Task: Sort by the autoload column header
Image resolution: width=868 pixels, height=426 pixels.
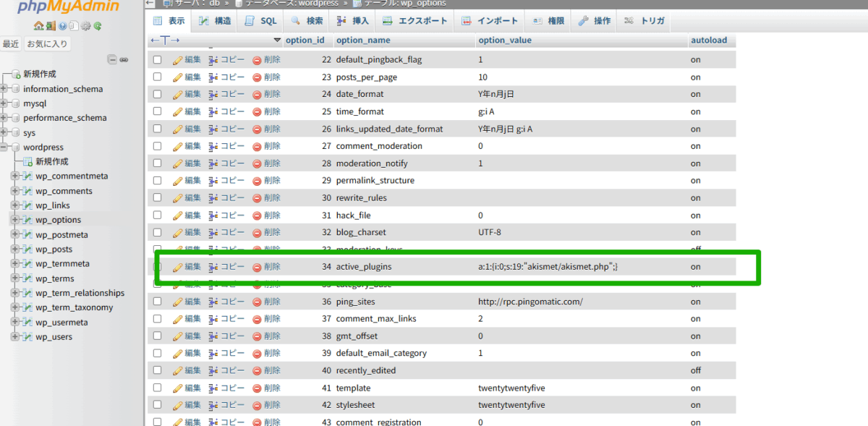Action: [709, 41]
